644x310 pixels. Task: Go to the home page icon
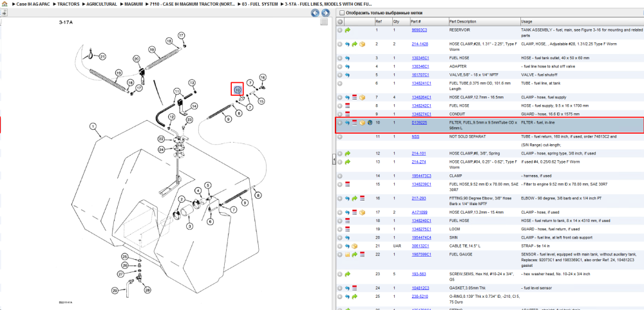click(4, 4)
